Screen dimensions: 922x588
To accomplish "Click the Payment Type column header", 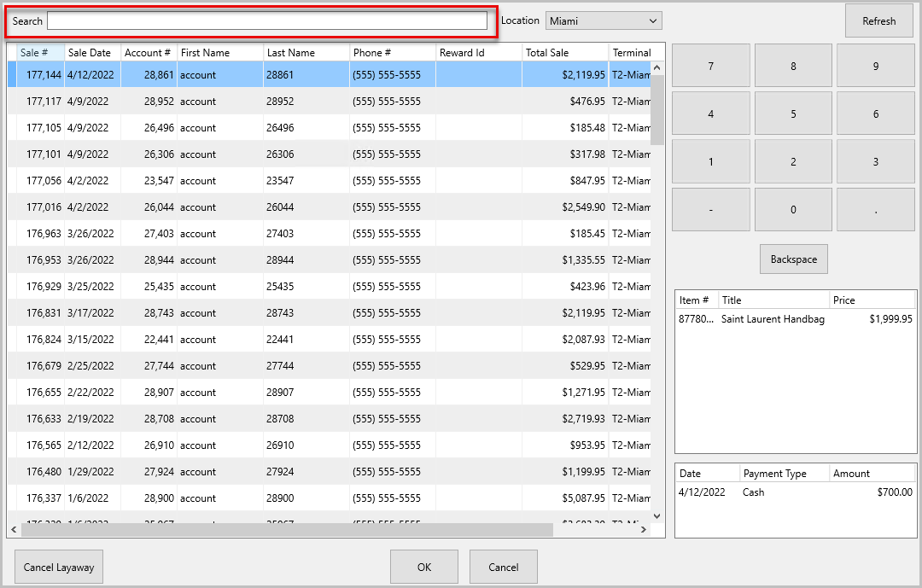I will pyautogui.click(x=785, y=474).
